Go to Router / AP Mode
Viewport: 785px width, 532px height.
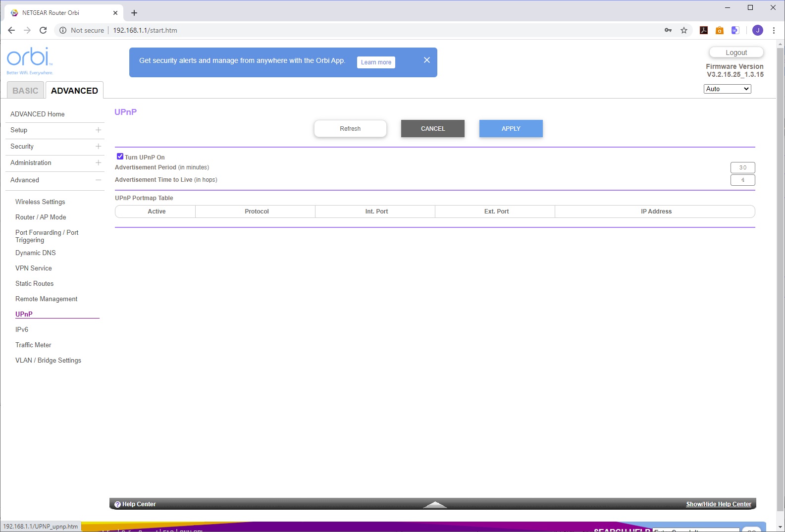click(41, 217)
